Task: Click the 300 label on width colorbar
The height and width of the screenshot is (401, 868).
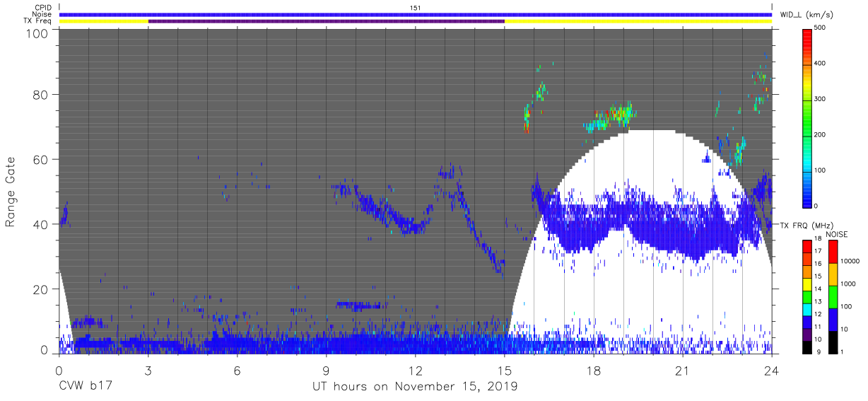Action: click(x=821, y=99)
